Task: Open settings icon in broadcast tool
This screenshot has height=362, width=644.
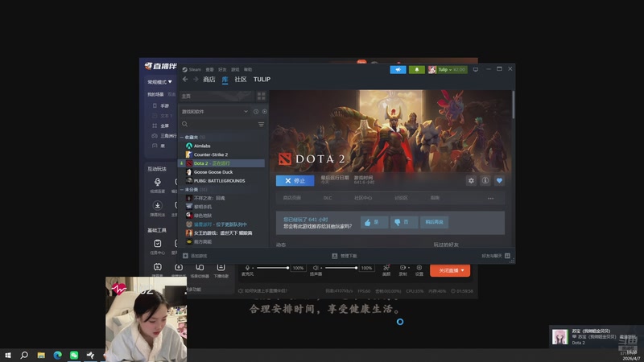Action: click(x=419, y=269)
